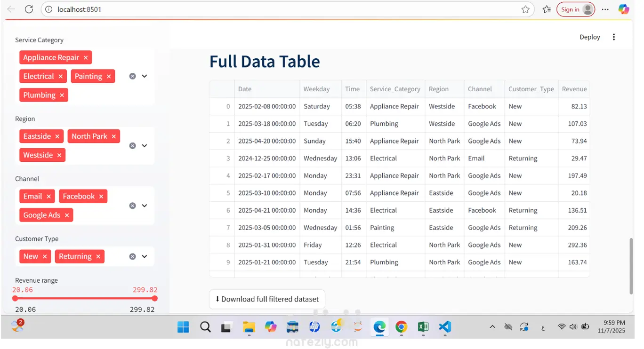Open the Copilot sidebar icon

624,9
